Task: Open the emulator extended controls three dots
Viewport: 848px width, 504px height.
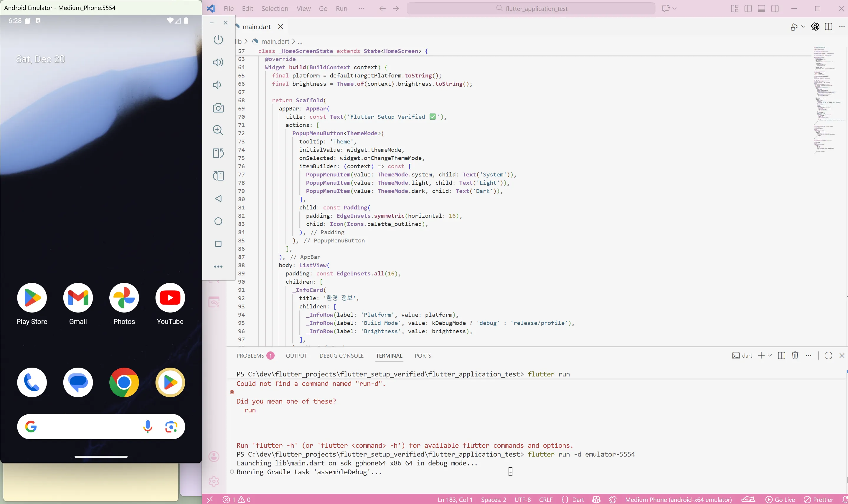Action: 218,267
